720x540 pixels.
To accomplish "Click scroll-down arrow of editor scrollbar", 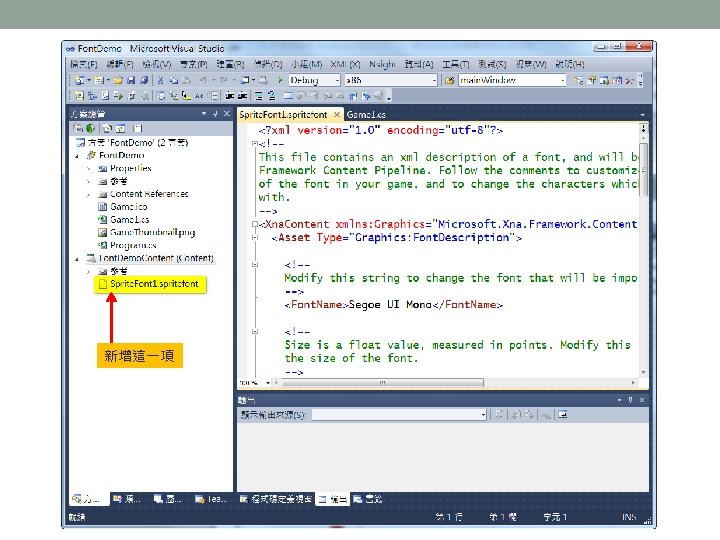I will [x=643, y=372].
